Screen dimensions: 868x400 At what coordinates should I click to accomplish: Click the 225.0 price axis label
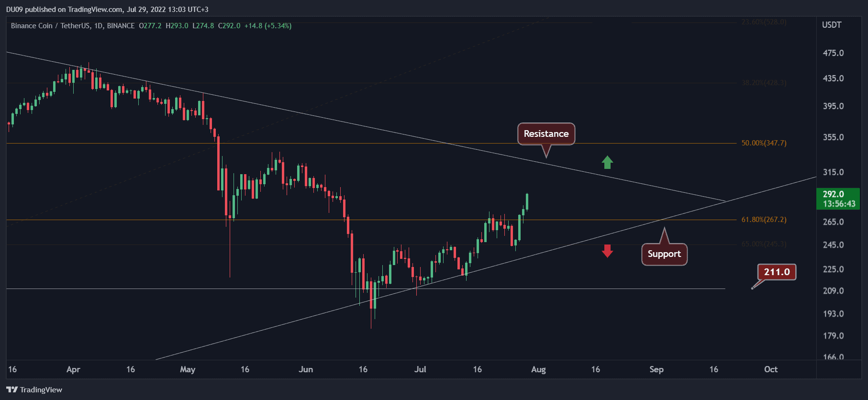click(x=834, y=269)
